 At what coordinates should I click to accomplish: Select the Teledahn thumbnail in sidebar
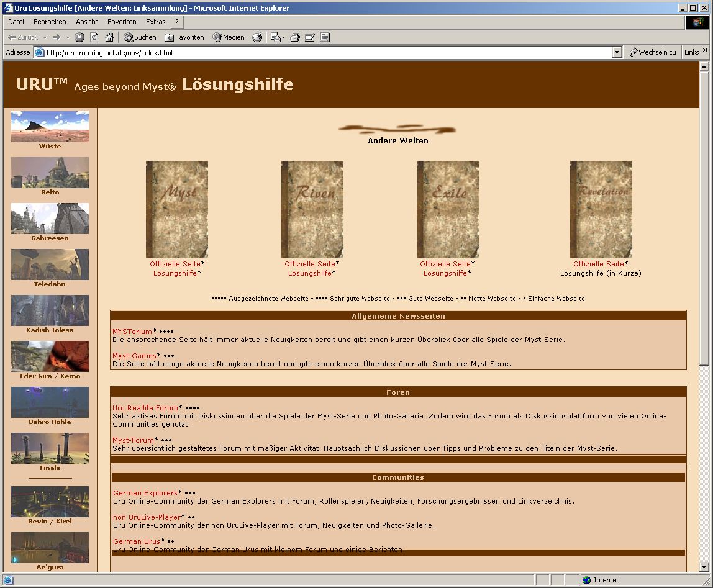click(x=50, y=265)
